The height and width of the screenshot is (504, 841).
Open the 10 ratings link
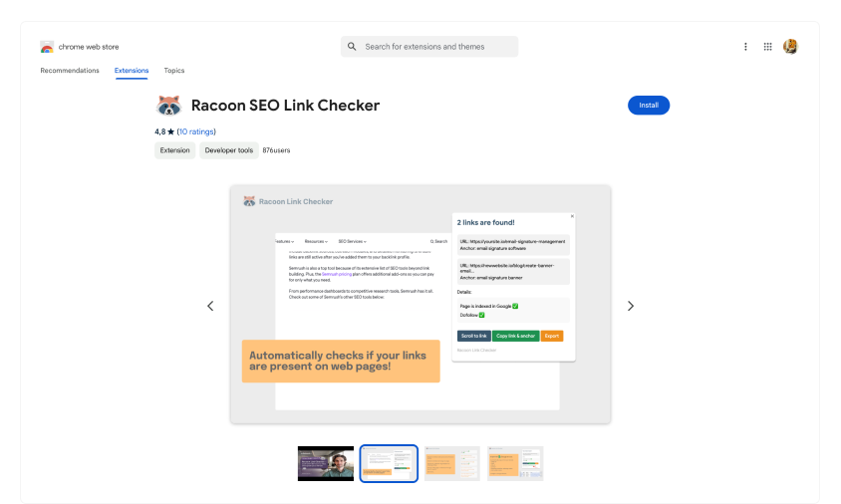point(196,131)
